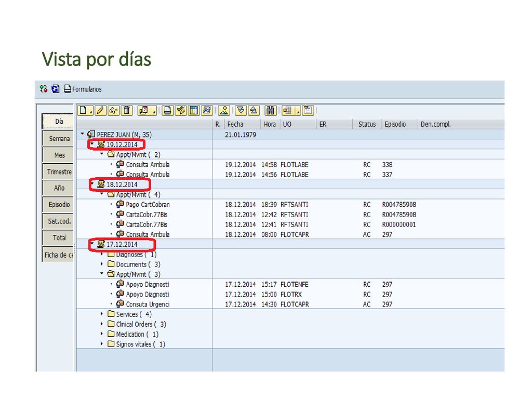The width and height of the screenshot is (532, 399).
Task: Click birth date 21.01.1979 cell
Action: [241, 135]
